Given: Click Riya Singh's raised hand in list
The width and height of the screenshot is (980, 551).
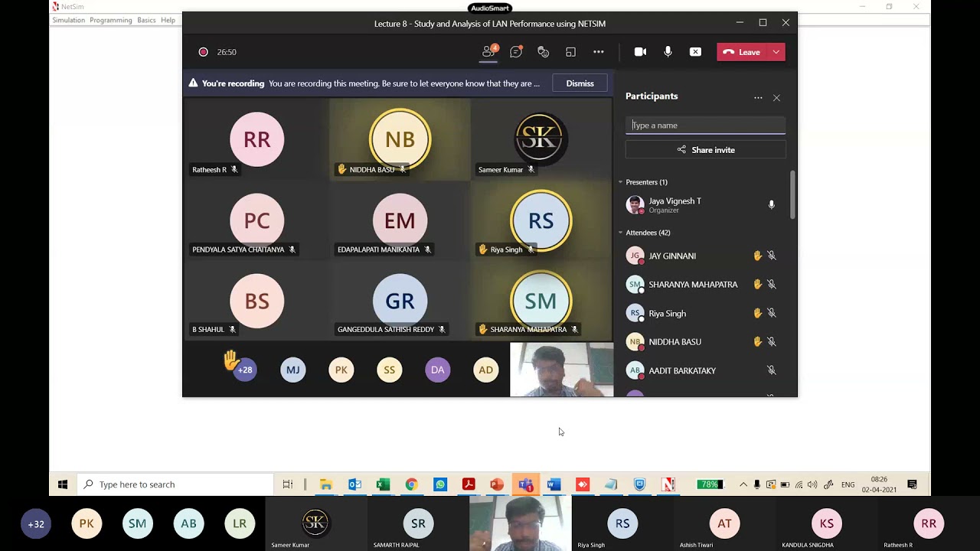Looking at the screenshot, I should [757, 313].
